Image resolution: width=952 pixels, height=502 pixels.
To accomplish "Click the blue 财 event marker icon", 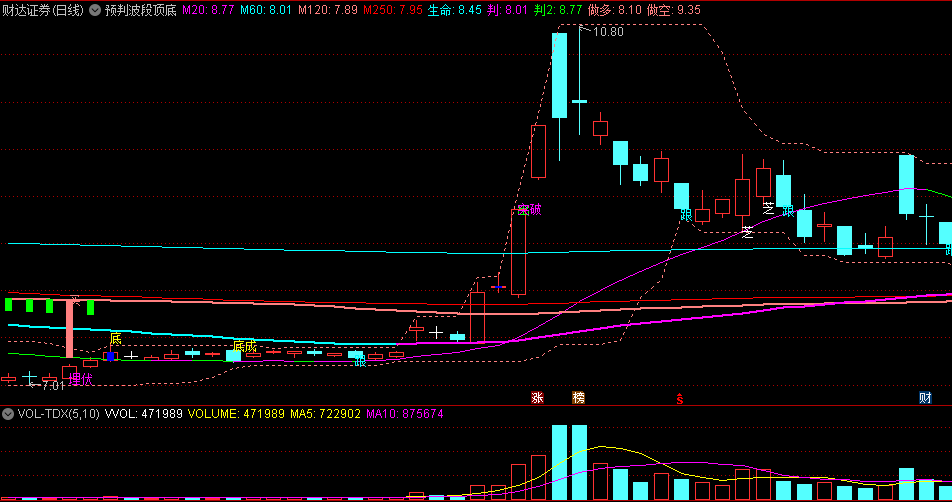I will point(925,398).
